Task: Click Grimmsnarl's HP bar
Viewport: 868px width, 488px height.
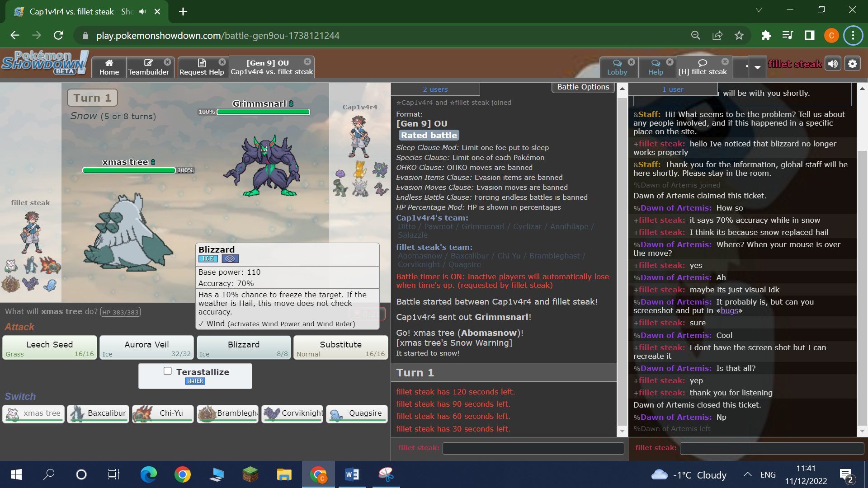Action: pyautogui.click(x=263, y=112)
